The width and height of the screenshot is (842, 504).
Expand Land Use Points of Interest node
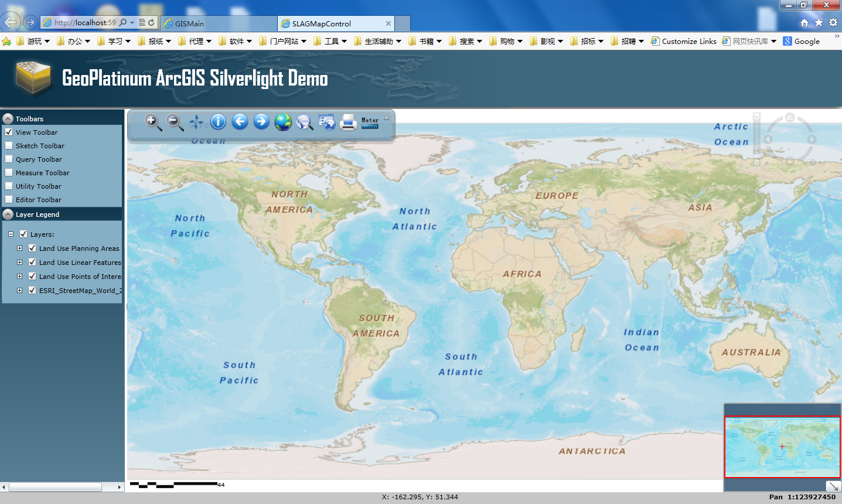[19, 276]
